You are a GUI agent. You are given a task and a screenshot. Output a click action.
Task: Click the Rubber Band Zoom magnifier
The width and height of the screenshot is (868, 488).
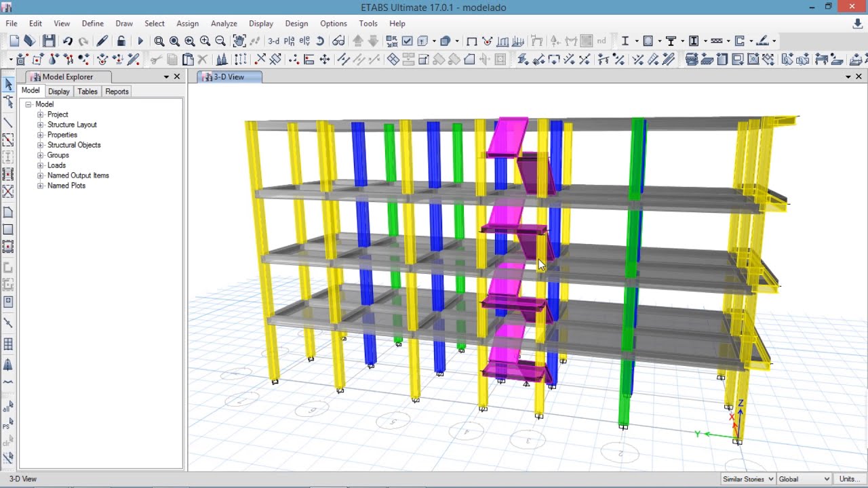click(159, 41)
